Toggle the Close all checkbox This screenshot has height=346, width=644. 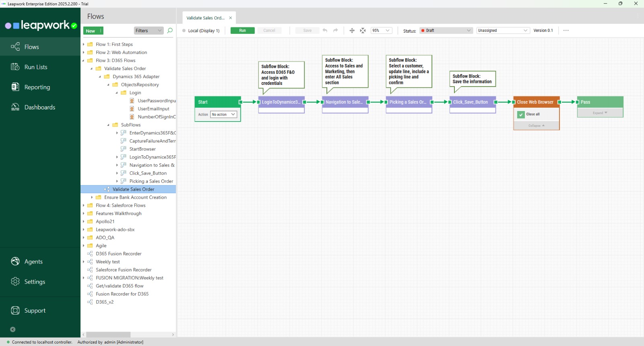coord(521,115)
